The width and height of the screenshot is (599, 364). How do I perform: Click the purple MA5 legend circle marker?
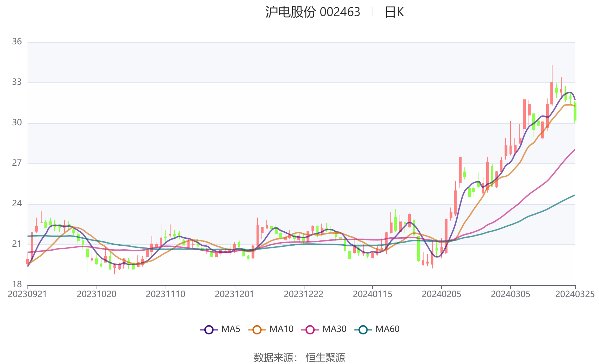point(209,330)
